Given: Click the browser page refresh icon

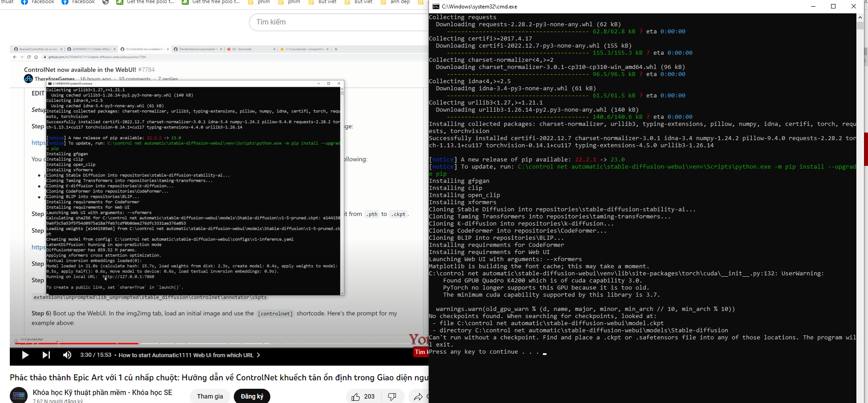Looking at the screenshot, I should tap(30, 56).
